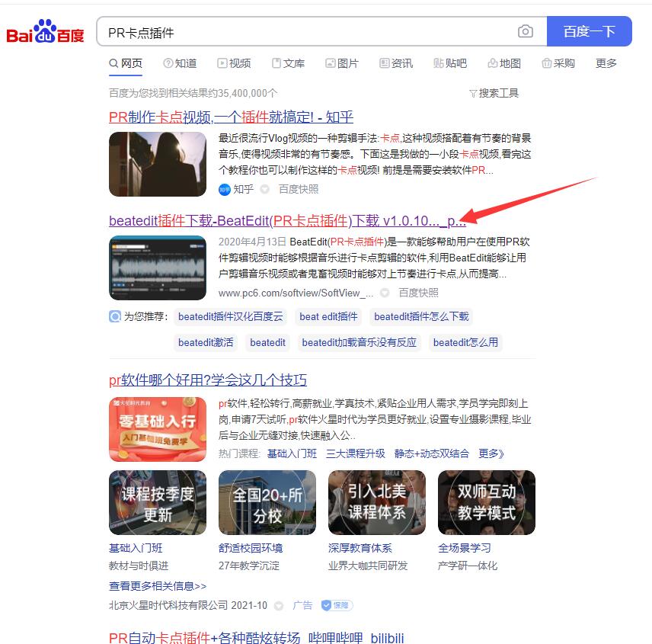Open the 基础入门班 hot course link
The height and width of the screenshot is (644, 652).
(292, 453)
